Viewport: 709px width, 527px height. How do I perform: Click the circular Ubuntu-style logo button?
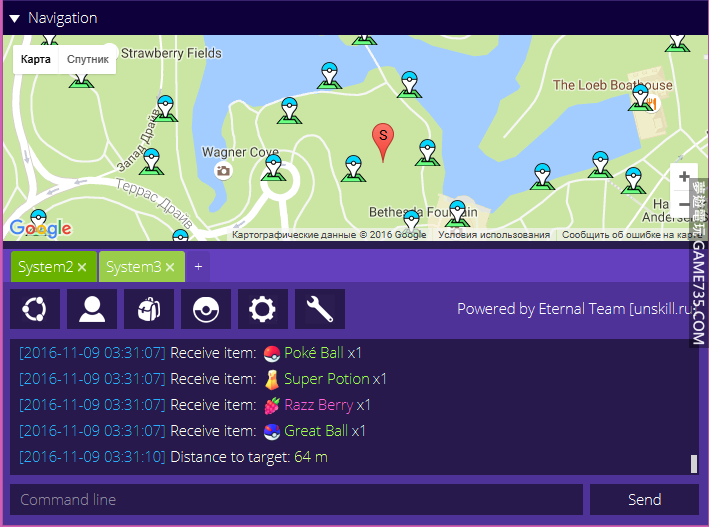coord(35,309)
